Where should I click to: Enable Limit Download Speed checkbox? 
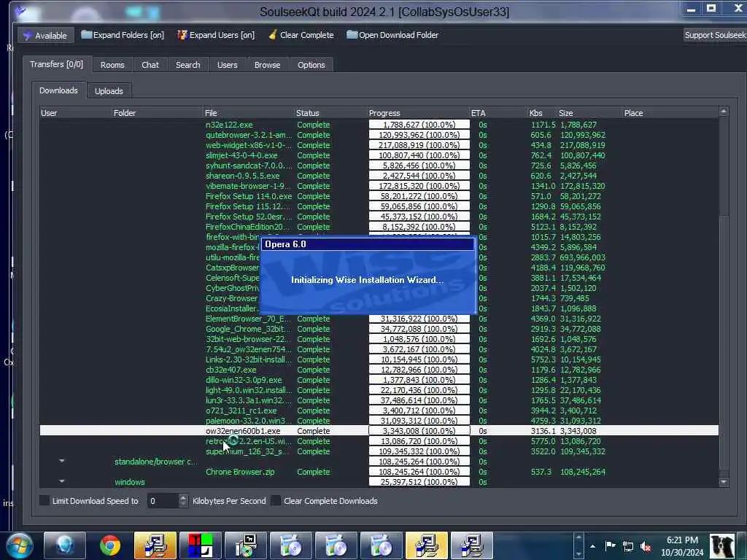[x=44, y=500]
